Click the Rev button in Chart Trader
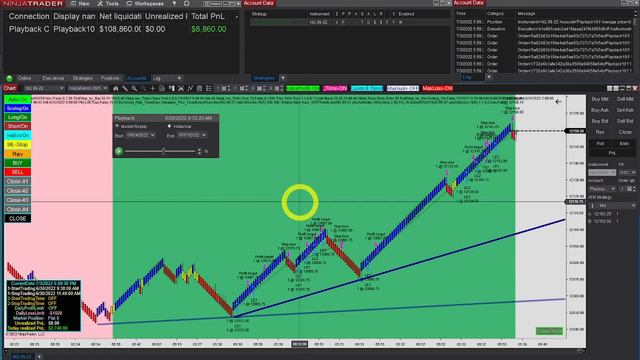The height and width of the screenshot is (360, 640). pos(600,132)
